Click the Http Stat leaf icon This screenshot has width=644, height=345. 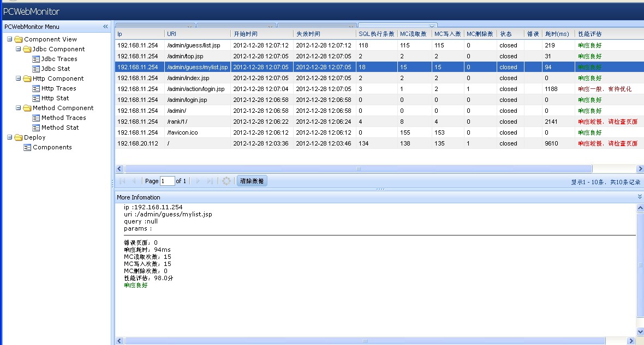[36, 98]
